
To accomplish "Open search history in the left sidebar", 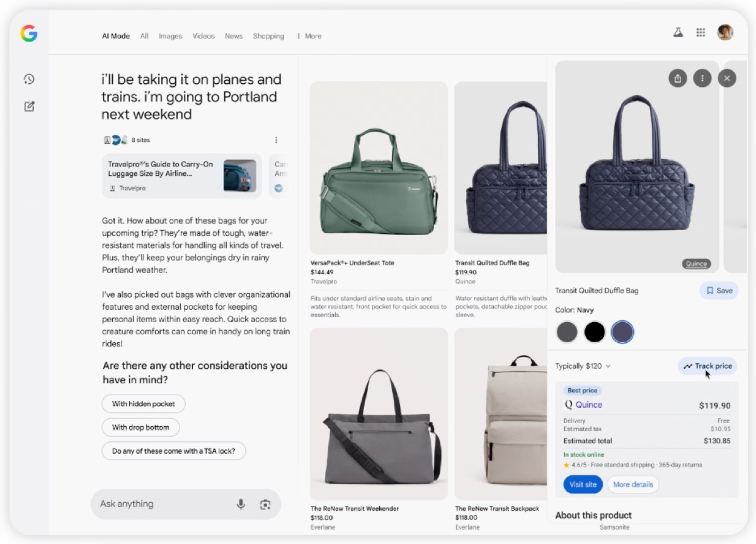I will [x=29, y=79].
